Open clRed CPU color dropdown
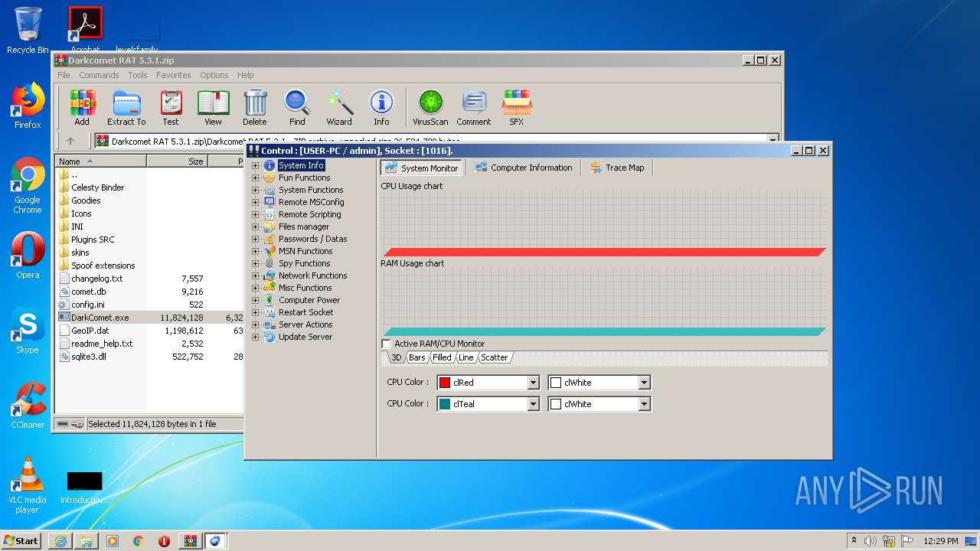This screenshot has width=980, height=551. pyautogui.click(x=533, y=383)
